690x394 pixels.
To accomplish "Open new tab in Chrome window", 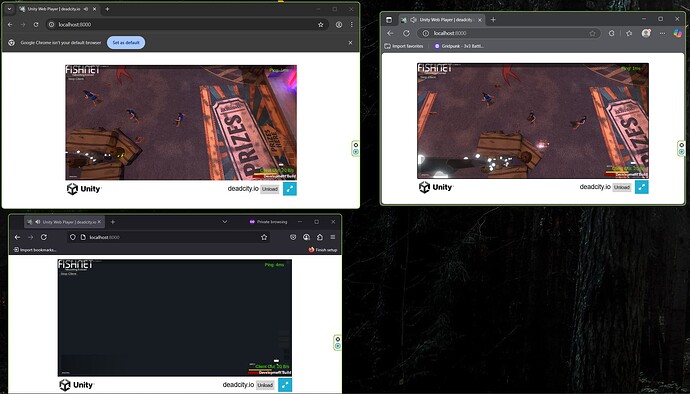I will tap(107, 9).
